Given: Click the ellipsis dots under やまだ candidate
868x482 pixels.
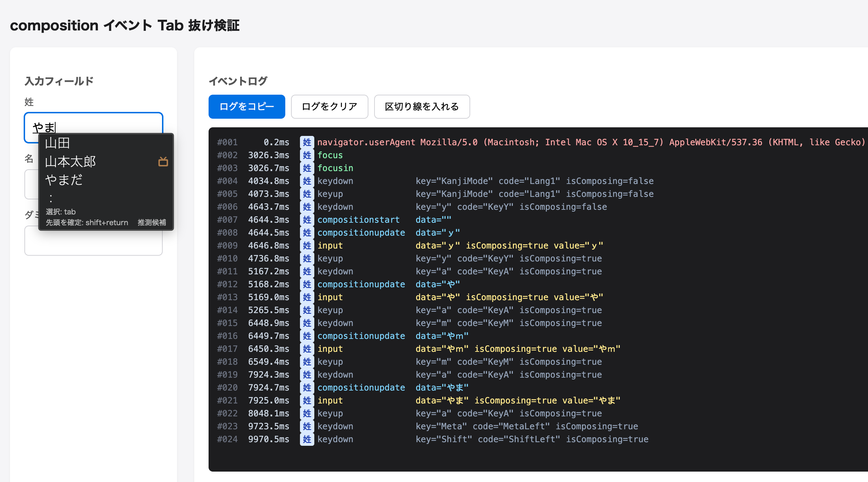Looking at the screenshot, I should click(x=51, y=198).
